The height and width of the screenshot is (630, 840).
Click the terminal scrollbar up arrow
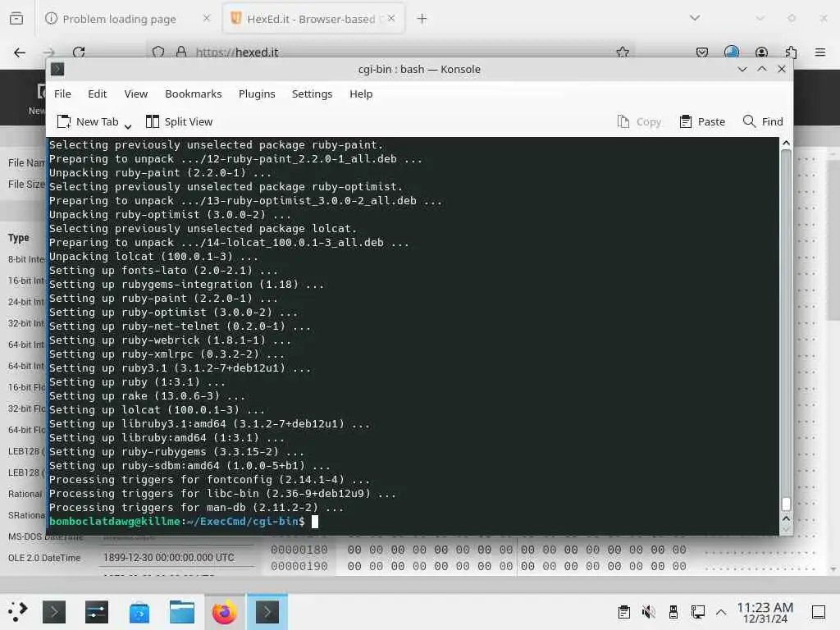786,143
